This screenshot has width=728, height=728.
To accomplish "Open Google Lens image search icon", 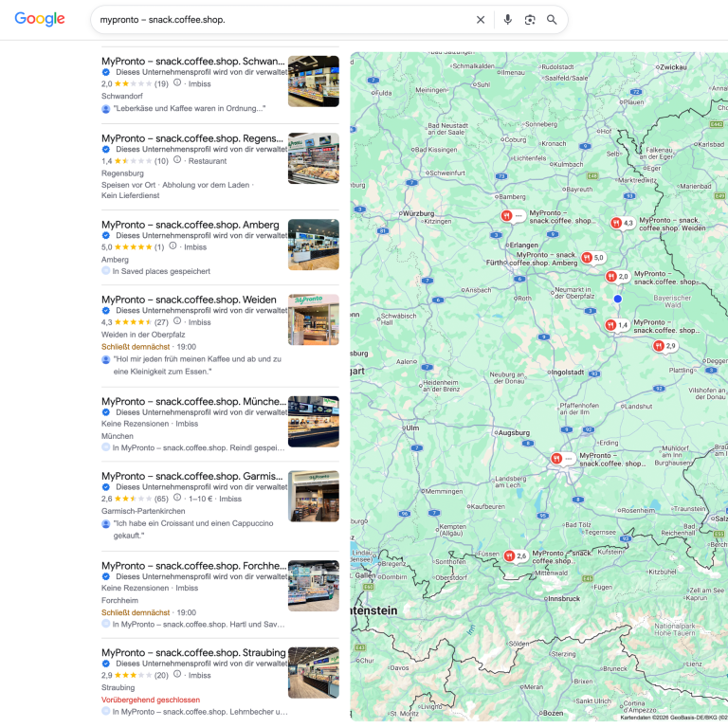I will tap(530, 20).
